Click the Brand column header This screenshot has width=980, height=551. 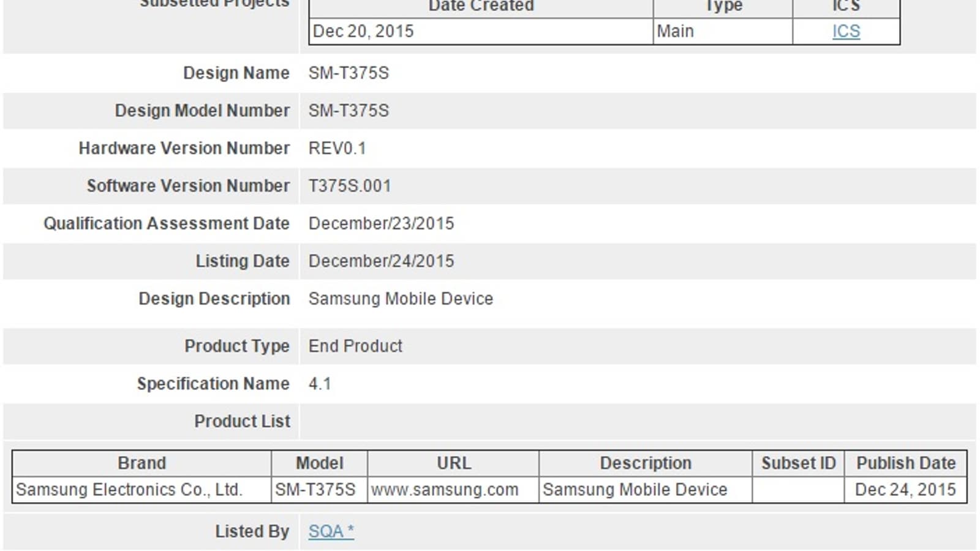tap(141, 463)
